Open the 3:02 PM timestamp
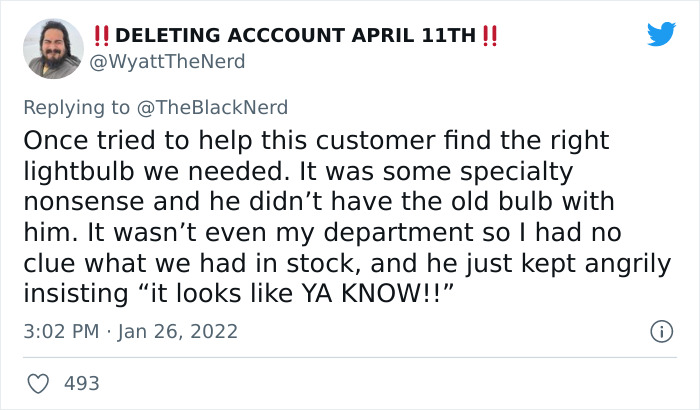The width and height of the screenshot is (700, 410). click(x=62, y=331)
